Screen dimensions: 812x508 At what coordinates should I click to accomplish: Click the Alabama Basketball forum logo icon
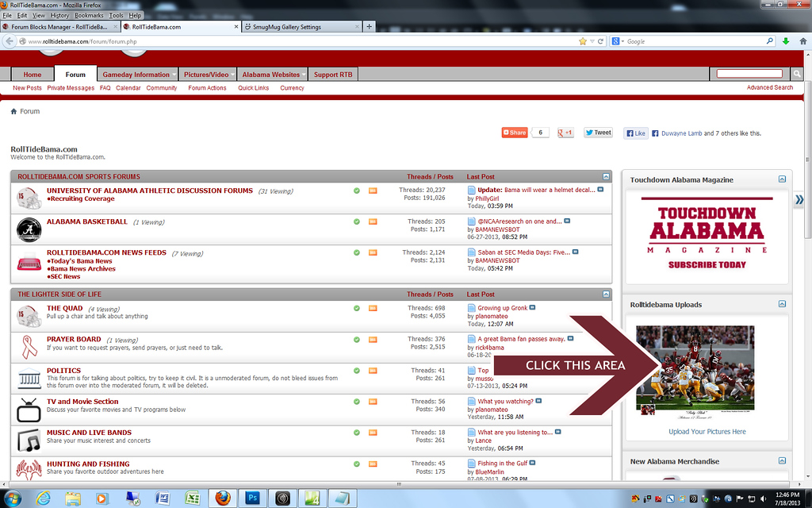point(29,229)
